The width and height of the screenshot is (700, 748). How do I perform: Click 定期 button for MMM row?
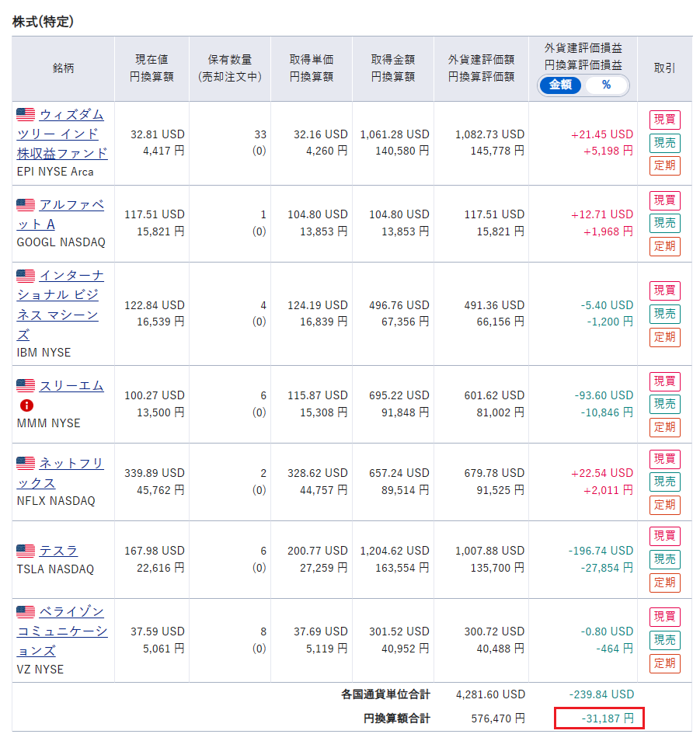665,427
